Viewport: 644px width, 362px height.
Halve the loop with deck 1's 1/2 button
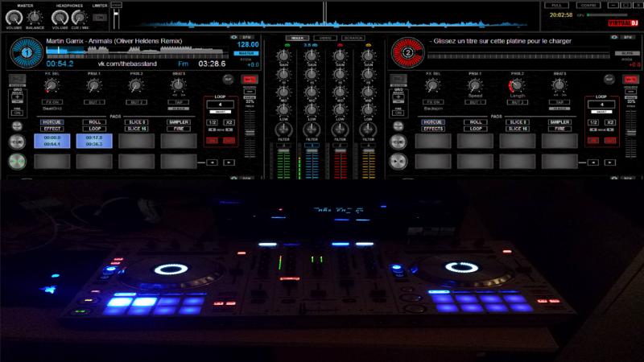pyautogui.click(x=212, y=122)
